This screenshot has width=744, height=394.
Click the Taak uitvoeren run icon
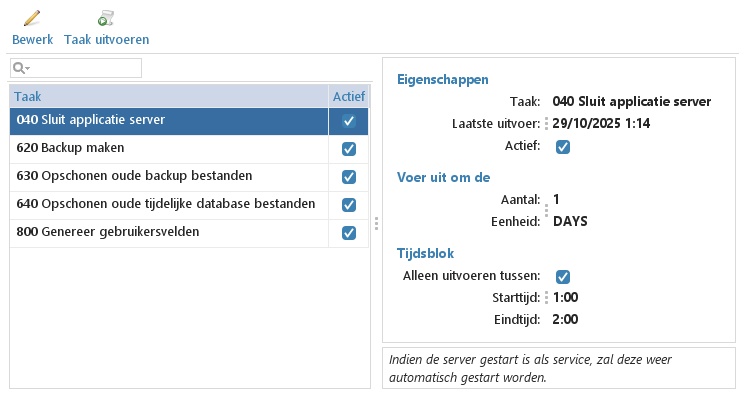(x=106, y=19)
